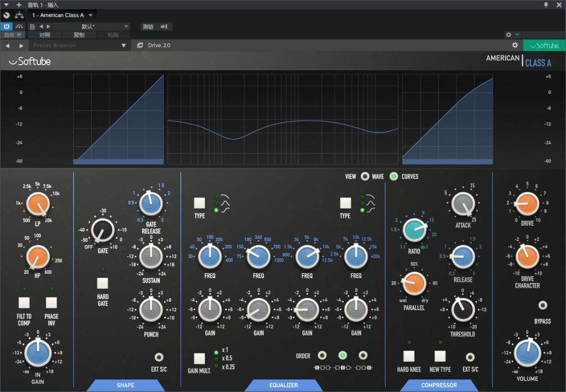Open host gear settings above the Softube button
This screenshot has height=392, width=566.
tap(509, 35)
